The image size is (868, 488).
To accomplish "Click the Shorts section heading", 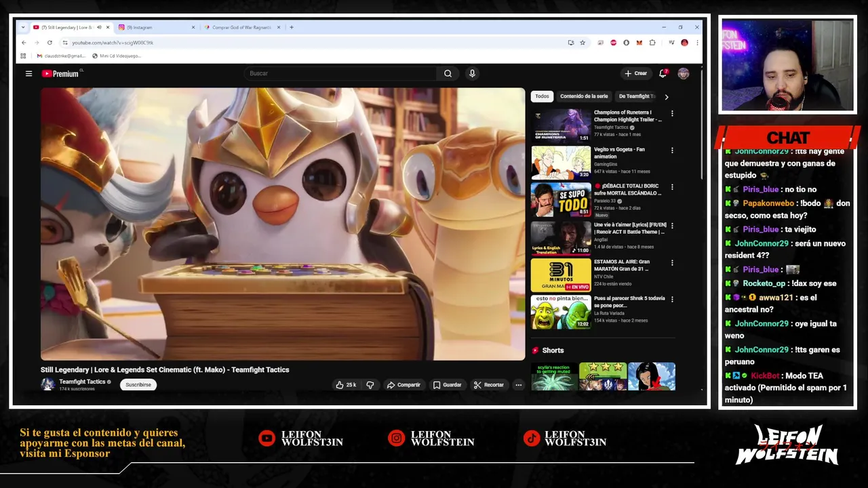I will (x=553, y=350).
